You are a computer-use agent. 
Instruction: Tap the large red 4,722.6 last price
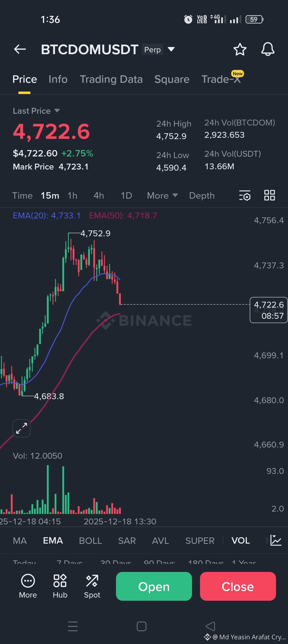pos(51,131)
